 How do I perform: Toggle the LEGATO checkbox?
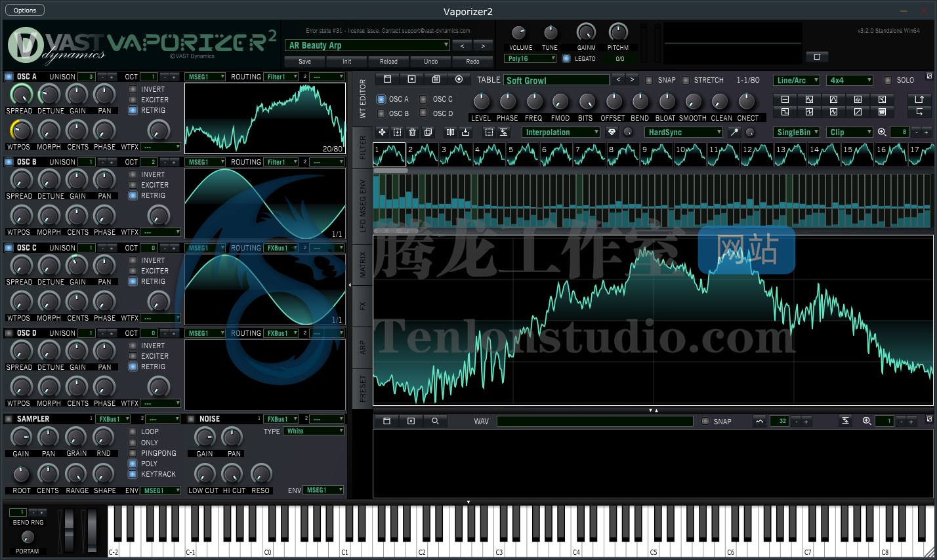pos(566,58)
